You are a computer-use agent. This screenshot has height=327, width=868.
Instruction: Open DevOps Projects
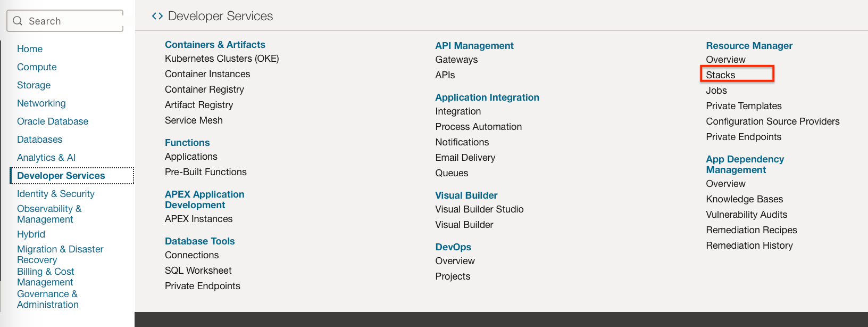[x=453, y=276]
